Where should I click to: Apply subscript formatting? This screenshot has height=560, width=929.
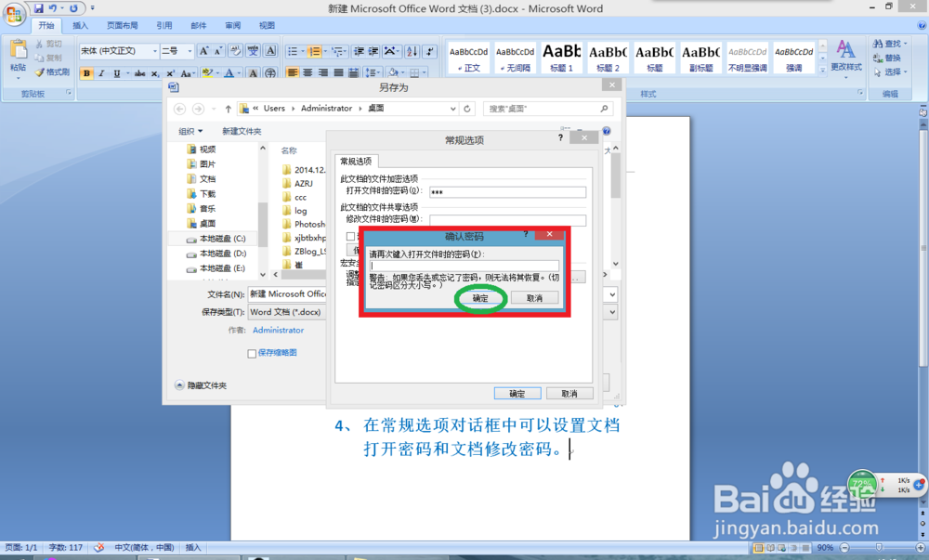[x=155, y=73]
